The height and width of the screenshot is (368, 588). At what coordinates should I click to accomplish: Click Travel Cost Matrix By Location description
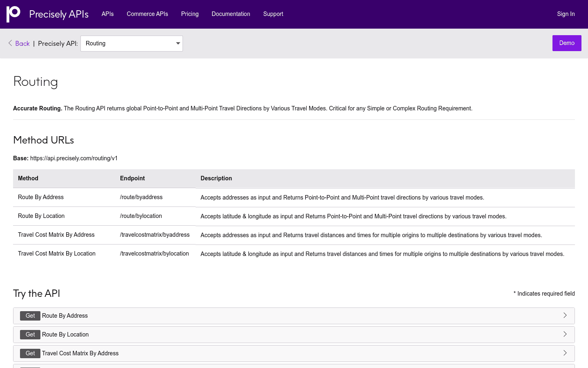[x=382, y=254]
